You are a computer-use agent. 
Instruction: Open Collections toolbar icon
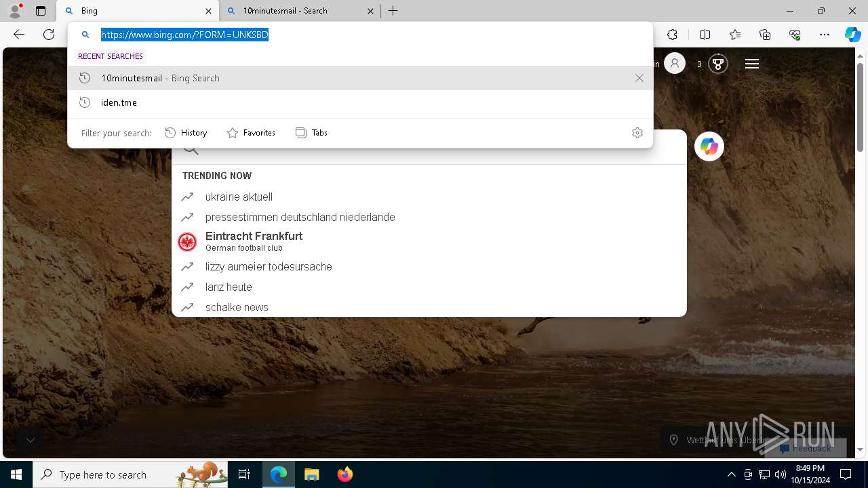765,35
